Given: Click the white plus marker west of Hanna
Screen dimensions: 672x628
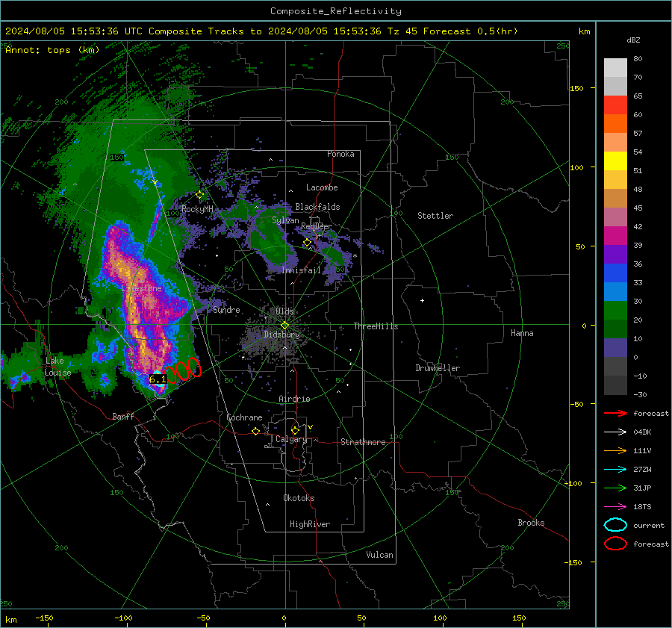Looking at the screenshot, I should 422,300.
